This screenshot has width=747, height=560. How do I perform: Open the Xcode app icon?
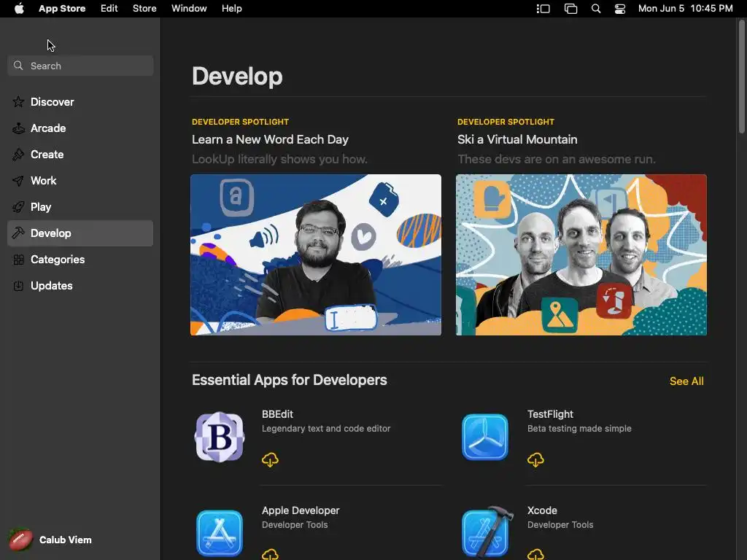pyautogui.click(x=487, y=532)
